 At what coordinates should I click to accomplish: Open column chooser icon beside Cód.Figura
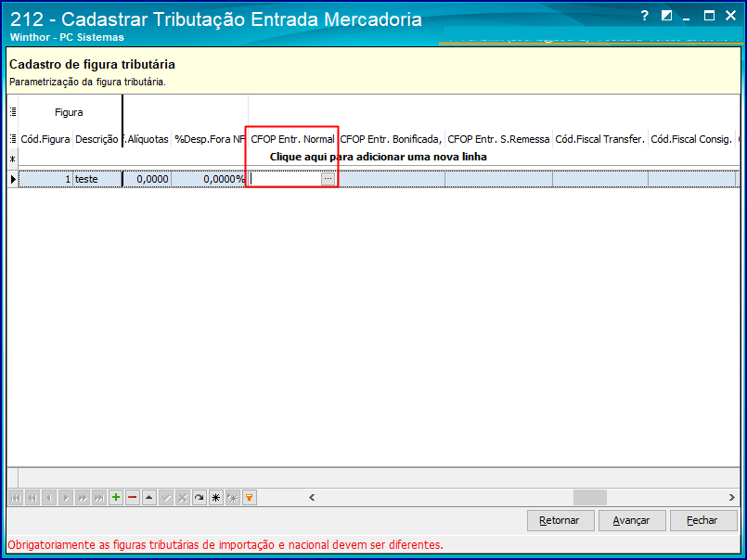(x=13, y=138)
